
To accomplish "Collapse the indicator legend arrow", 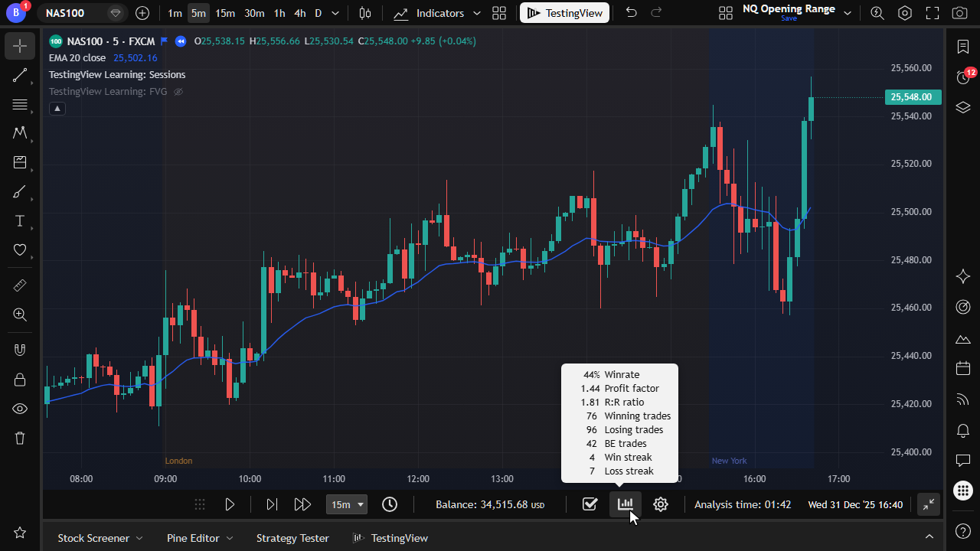I will pos(57,109).
